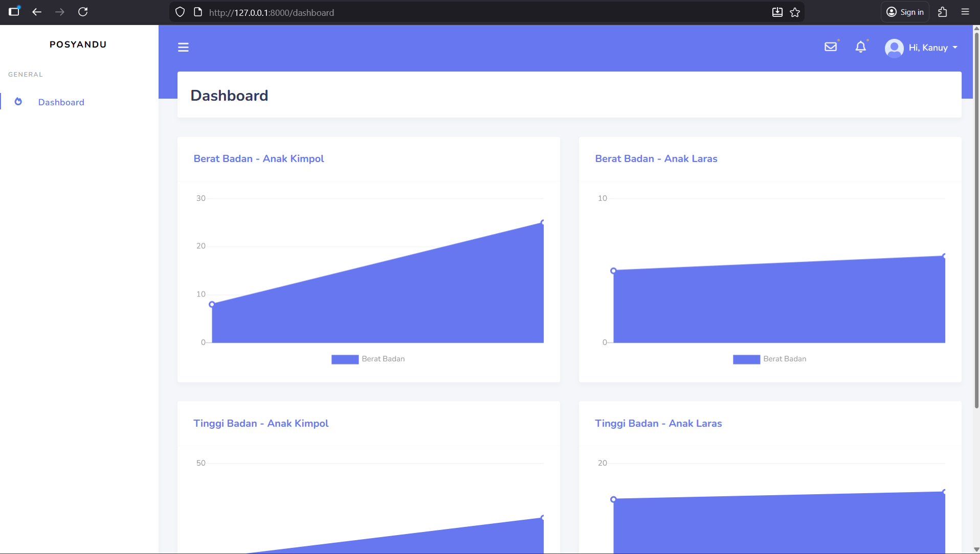This screenshot has width=980, height=554.
Task: Click the shield tracking protection icon
Action: 180,12
